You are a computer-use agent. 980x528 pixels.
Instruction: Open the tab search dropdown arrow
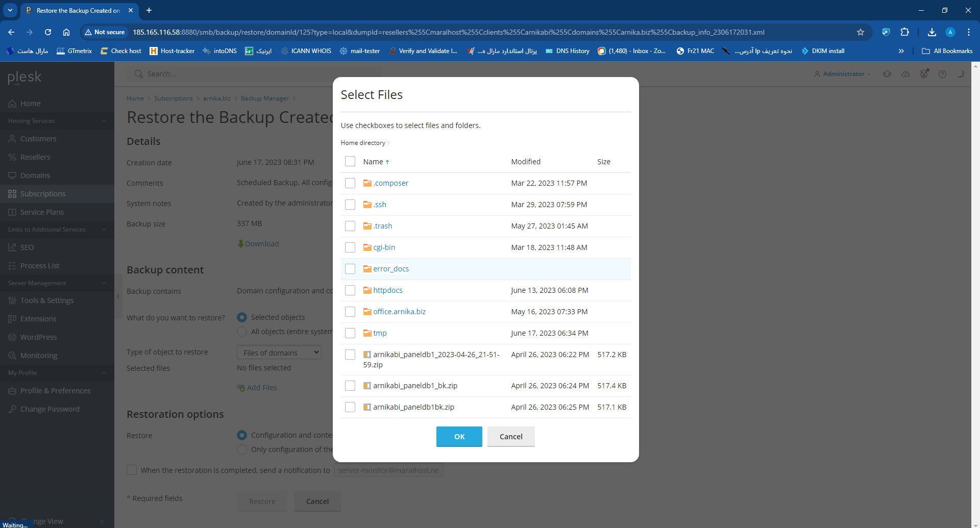tap(10, 10)
